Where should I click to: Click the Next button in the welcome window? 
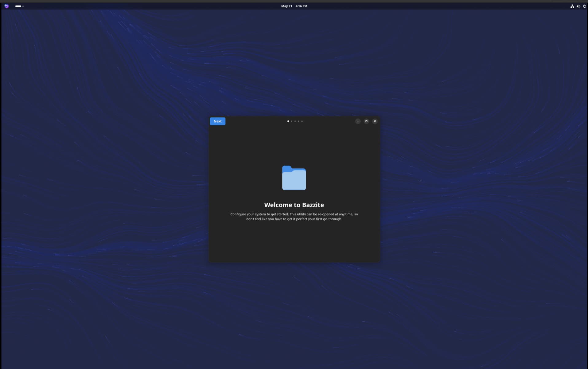(217, 121)
